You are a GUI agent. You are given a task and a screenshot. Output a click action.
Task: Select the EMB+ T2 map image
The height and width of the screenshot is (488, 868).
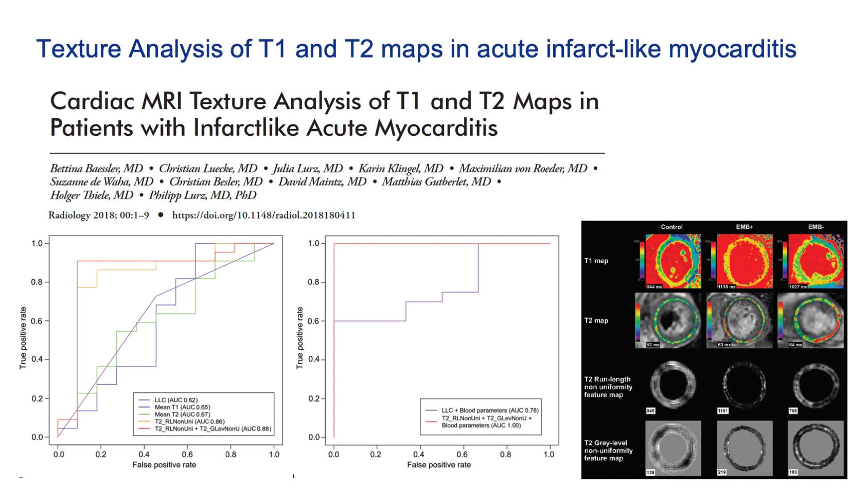pos(740,320)
